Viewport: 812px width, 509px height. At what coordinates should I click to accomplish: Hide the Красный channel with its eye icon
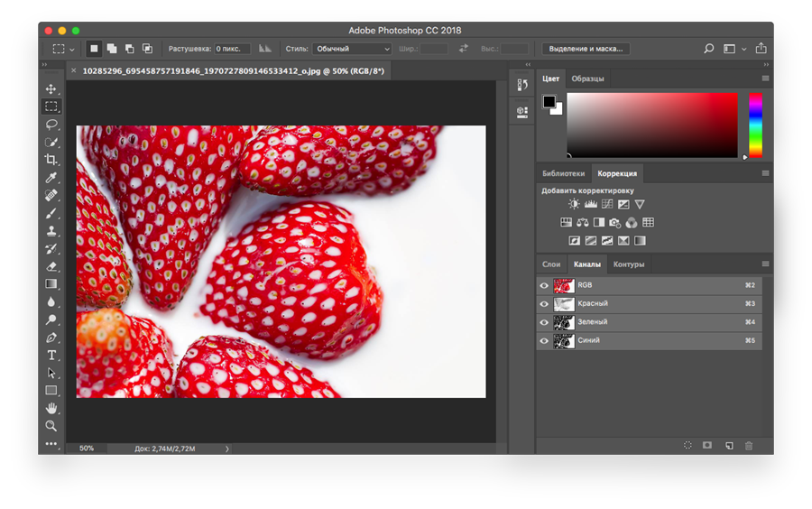(544, 304)
